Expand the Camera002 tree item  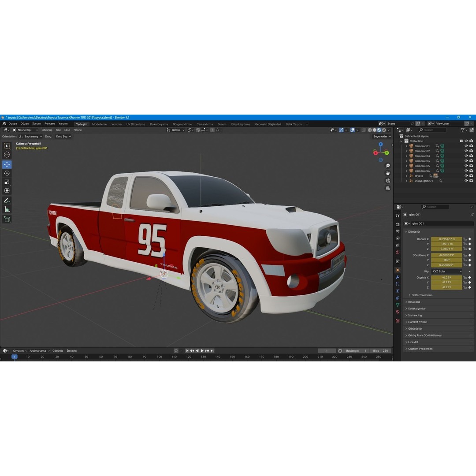click(x=406, y=151)
